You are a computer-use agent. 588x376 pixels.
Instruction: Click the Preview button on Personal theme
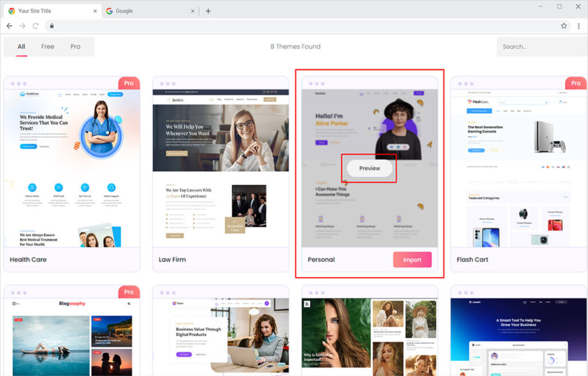370,168
